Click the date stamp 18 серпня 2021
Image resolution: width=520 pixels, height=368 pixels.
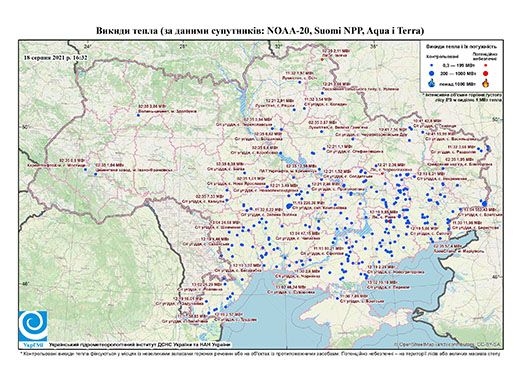tap(56, 58)
